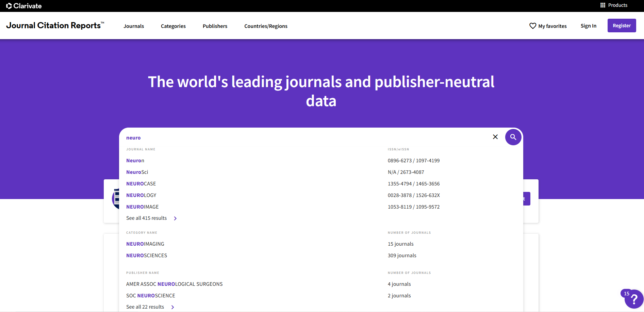
Task: Select the NEUROIMAGE journal suggestion
Action: 142,207
